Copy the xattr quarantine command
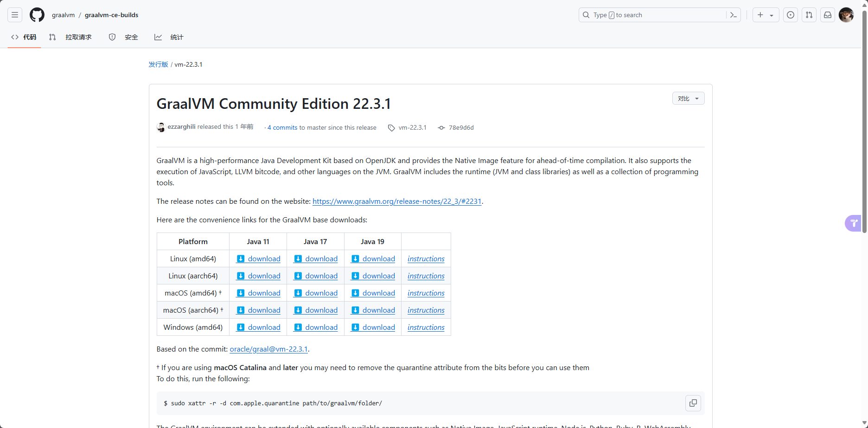The width and height of the screenshot is (868, 428). pos(693,403)
